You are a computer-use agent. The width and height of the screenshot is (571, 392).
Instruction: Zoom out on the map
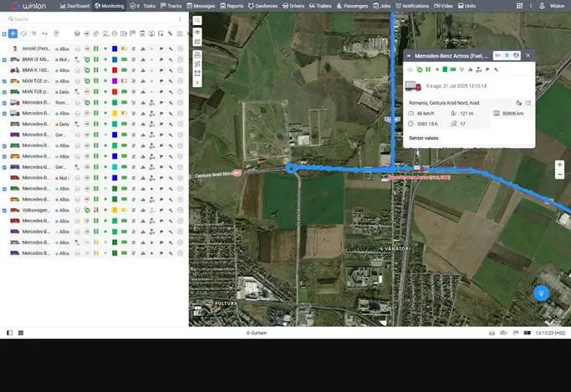tap(559, 175)
